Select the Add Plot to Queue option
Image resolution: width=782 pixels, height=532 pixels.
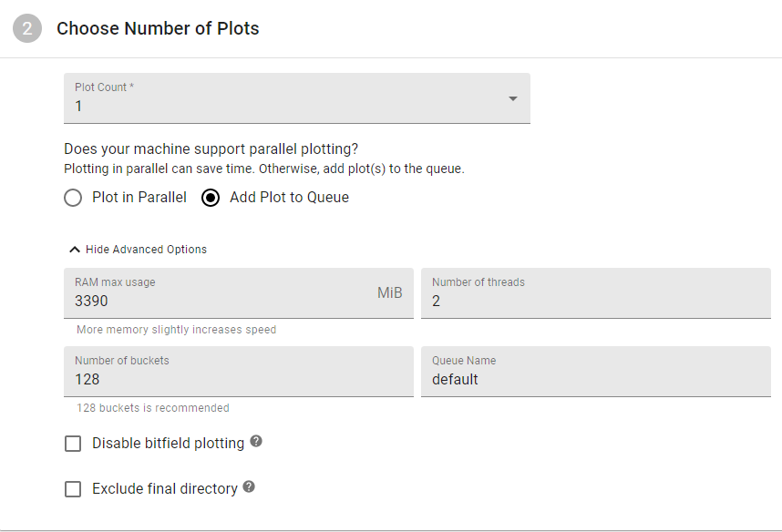(x=211, y=198)
